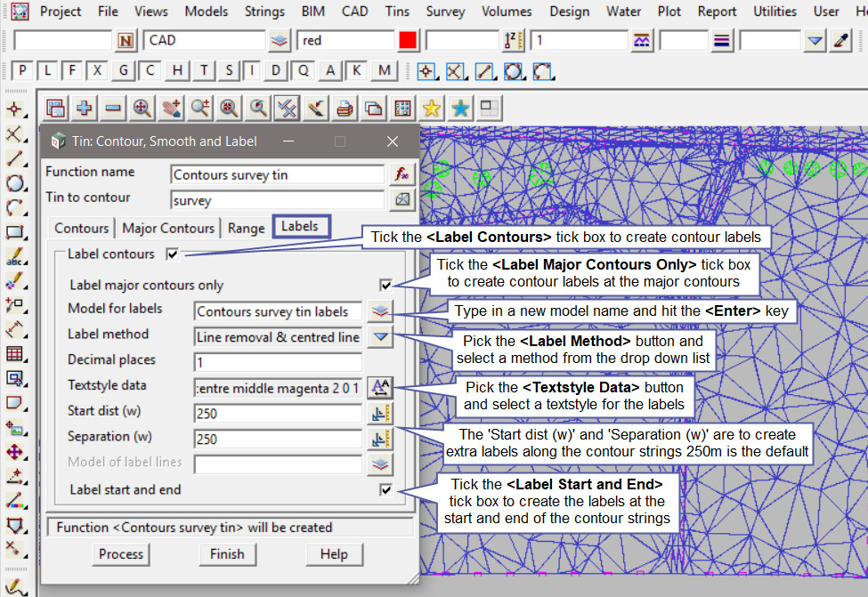868x597 pixels.
Task: Click the yellow star icon
Action: click(431, 108)
